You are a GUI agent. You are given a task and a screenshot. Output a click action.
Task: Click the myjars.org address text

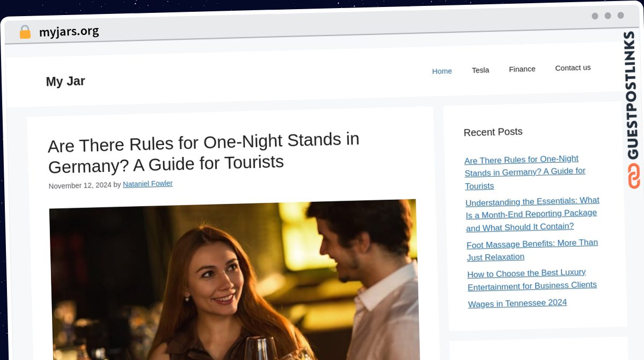(69, 32)
